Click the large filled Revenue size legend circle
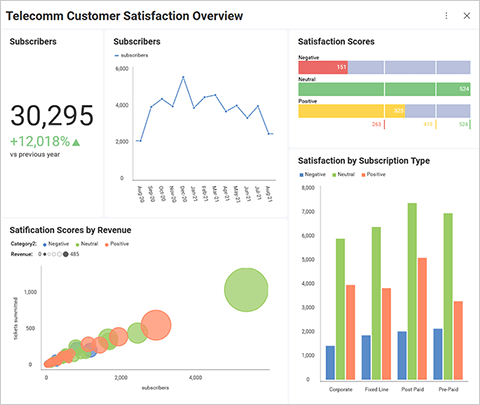Viewport: 480px width, 405px height. coord(66,254)
